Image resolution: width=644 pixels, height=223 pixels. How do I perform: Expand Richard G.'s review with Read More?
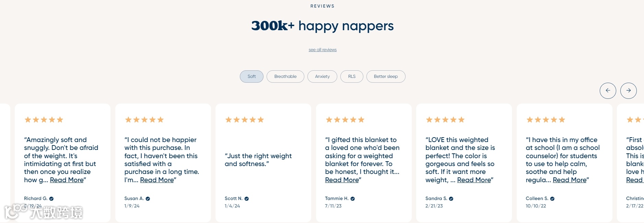click(67, 180)
